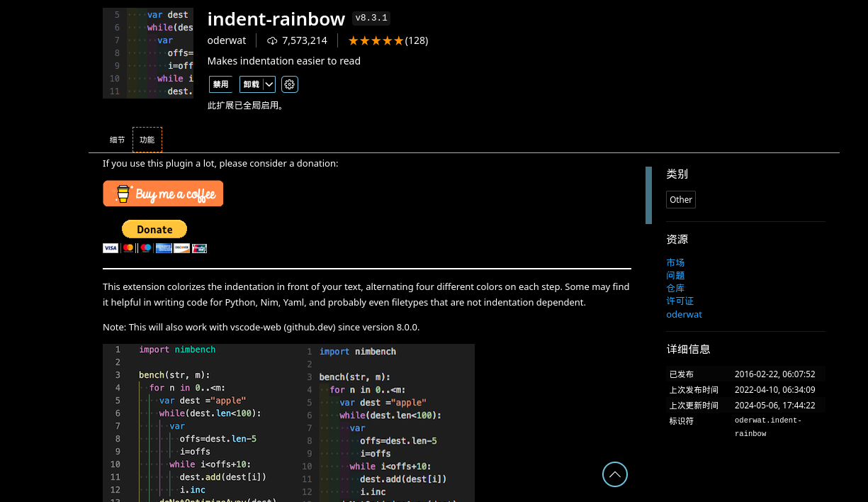The height and width of the screenshot is (502, 868).
Task: Open the extension settings gear icon
Action: (x=289, y=84)
